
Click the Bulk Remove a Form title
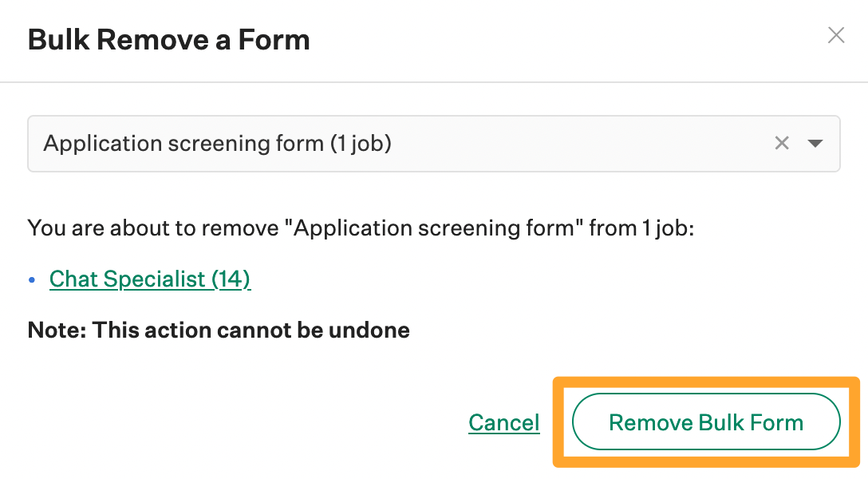(x=168, y=39)
